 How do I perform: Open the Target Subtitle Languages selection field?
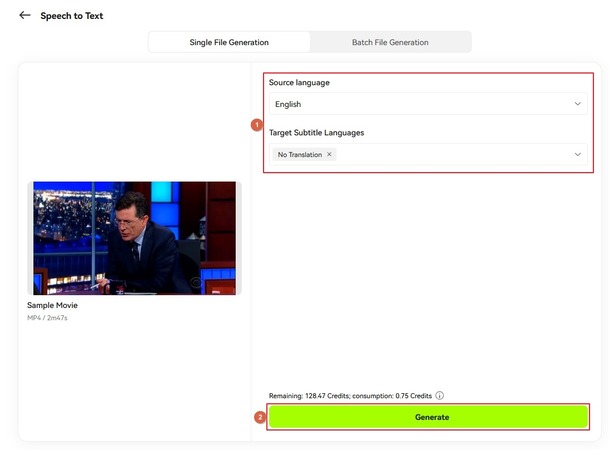(x=450, y=154)
